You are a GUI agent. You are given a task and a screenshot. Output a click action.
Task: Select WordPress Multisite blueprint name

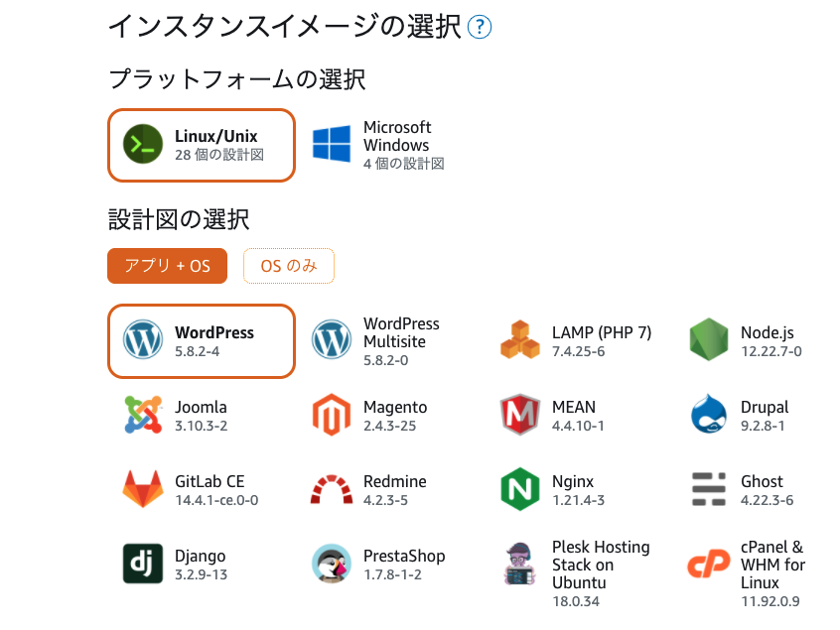point(401,332)
